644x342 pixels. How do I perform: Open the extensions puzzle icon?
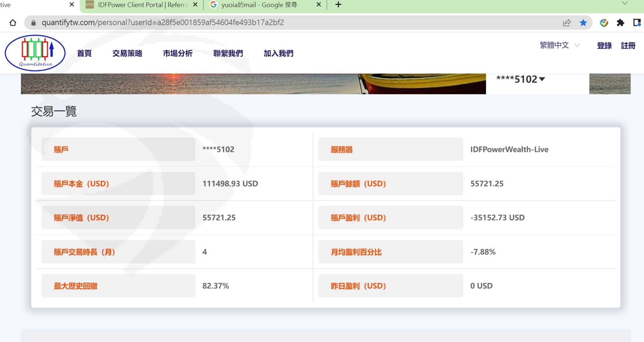click(620, 23)
